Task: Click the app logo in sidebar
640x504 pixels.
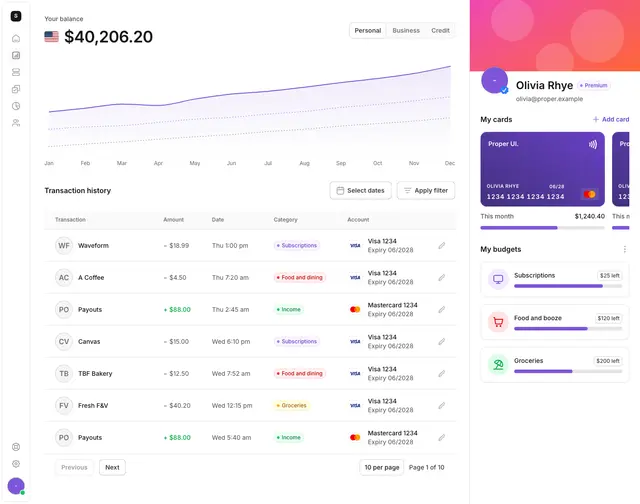Action: tap(16, 16)
